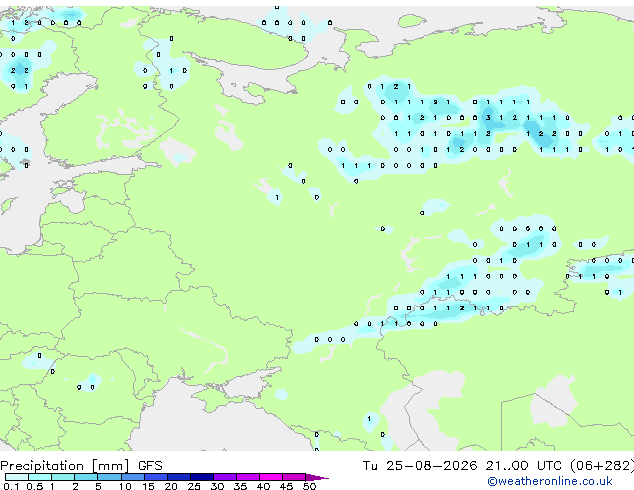Click the 15–20 mm legend color swatch
634x490 pixels.
(155, 477)
